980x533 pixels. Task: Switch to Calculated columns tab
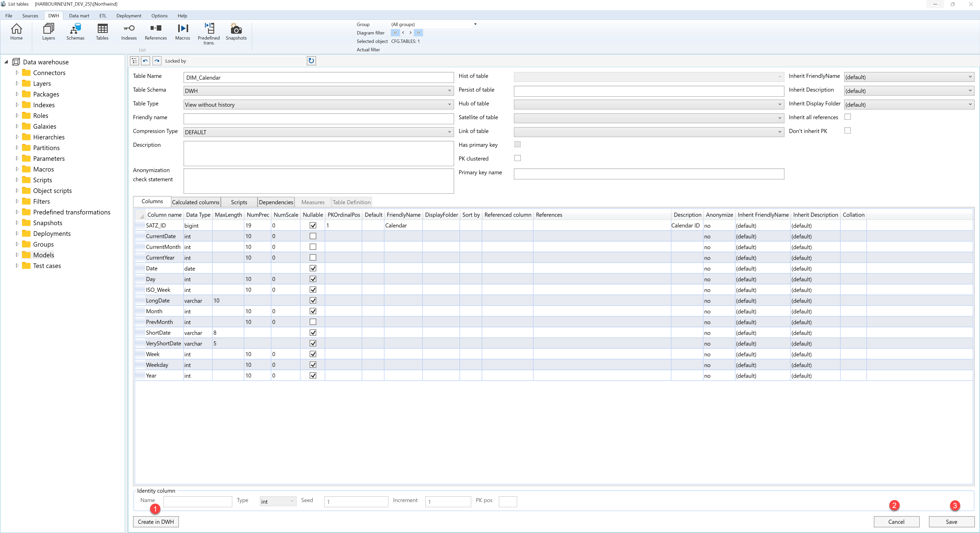coord(196,202)
